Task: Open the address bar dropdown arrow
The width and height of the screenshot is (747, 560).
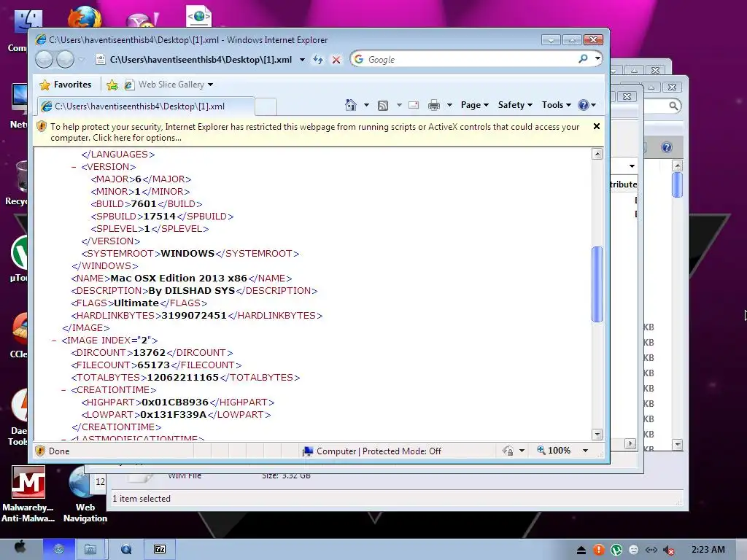Action: (302, 60)
